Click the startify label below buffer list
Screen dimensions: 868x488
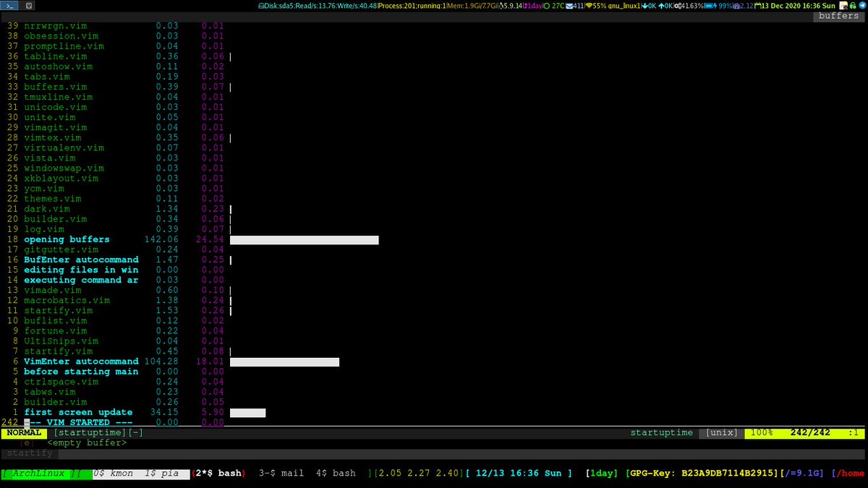point(30,453)
